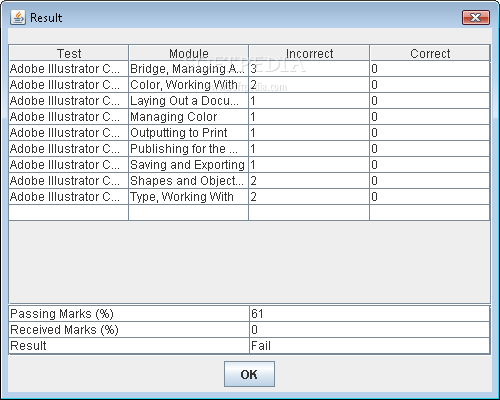The image size is (500, 400).
Task: Click Incorrect value 1 in Laying Out row
Action: [309, 101]
